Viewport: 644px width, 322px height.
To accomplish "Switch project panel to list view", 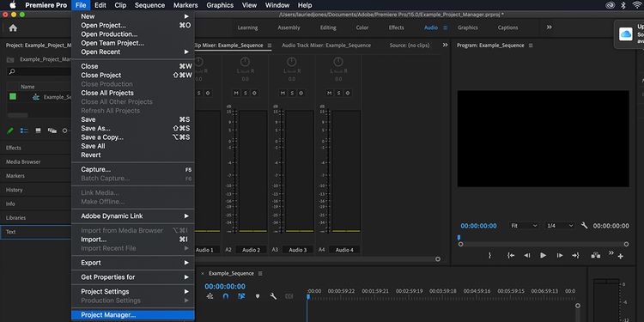I will [x=24, y=131].
